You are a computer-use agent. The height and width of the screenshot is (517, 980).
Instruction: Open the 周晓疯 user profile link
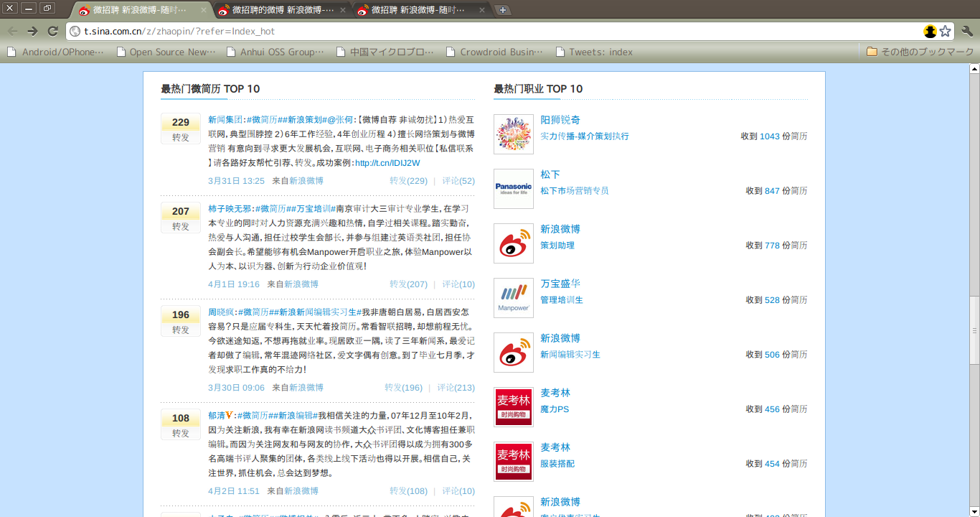[x=222, y=312]
